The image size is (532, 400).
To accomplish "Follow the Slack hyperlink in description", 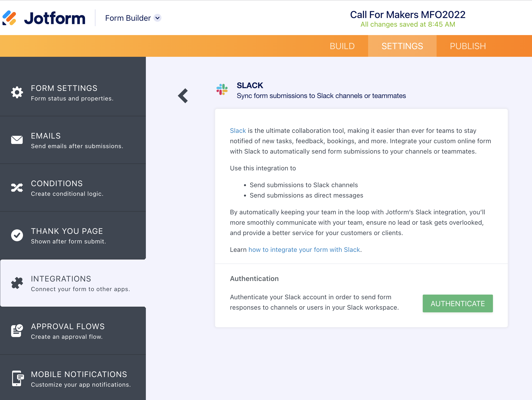I will (238, 131).
